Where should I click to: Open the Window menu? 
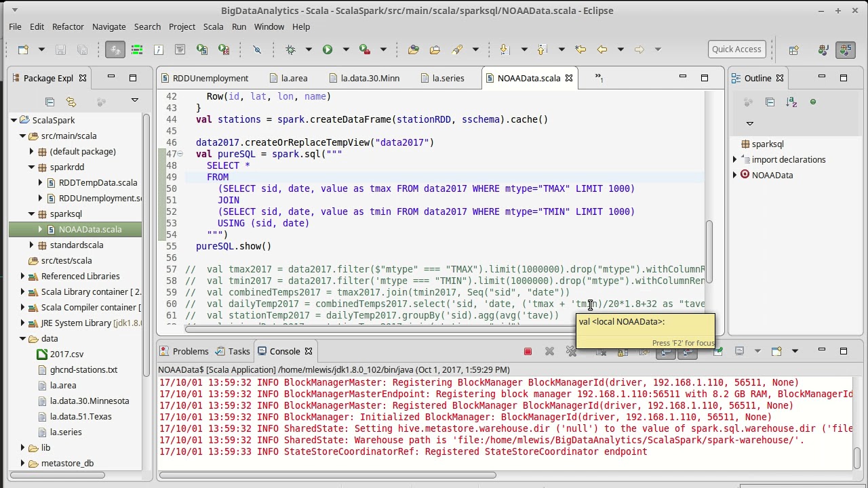269,26
